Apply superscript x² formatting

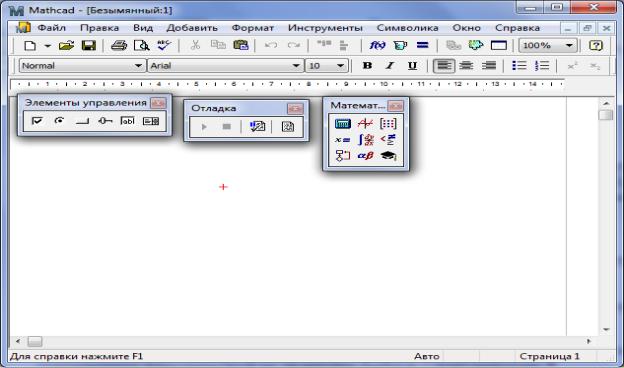pos(572,66)
